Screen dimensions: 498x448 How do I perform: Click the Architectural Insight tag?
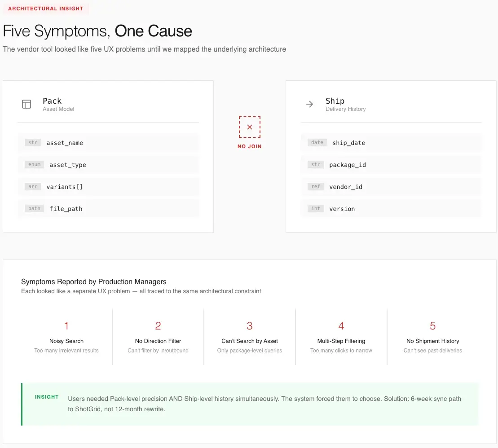pyautogui.click(x=46, y=9)
